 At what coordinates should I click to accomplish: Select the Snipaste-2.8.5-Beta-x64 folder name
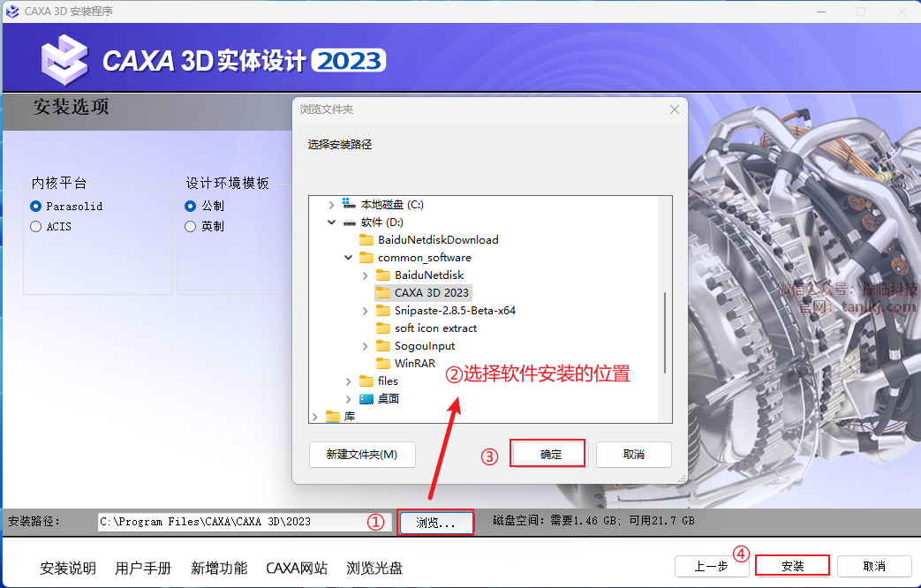pyautogui.click(x=456, y=310)
